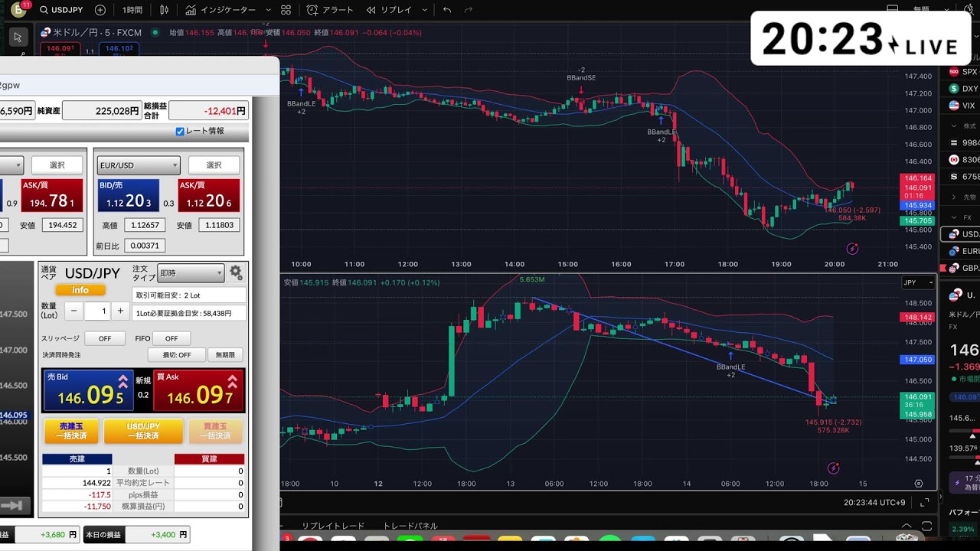This screenshot has width=980, height=551.
Task: Click the ASK/買 194.78 price tile
Action: click(52, 196)
